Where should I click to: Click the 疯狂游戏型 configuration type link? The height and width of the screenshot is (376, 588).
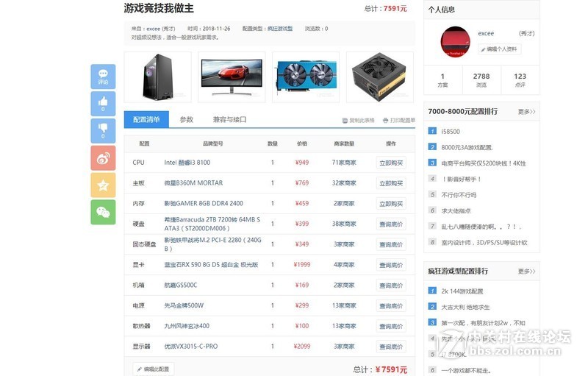tap(280, 29)
